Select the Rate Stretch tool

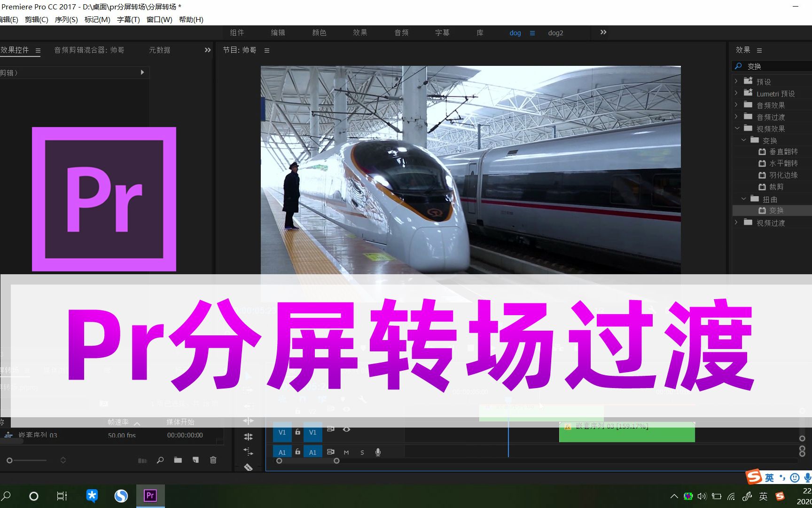point(248,452)
